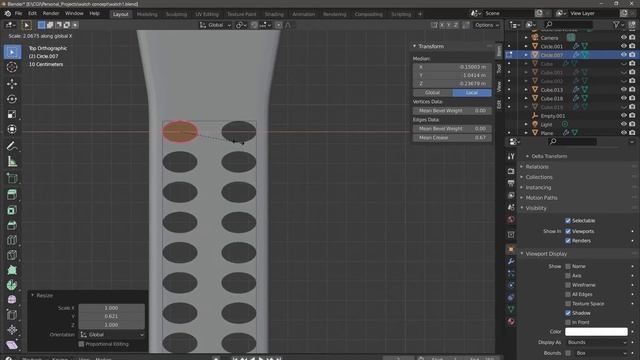Toggle Show In Viewports checkbox
Screen dimensions: 640x360
568,231
